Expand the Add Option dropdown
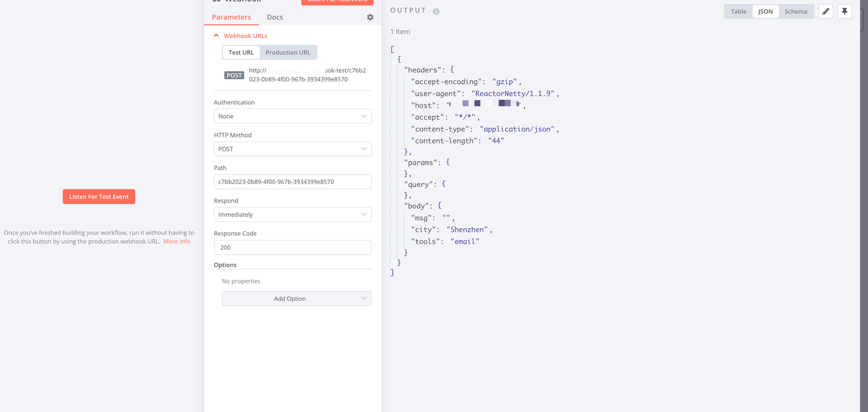The image size is (868, 412). 297,299
